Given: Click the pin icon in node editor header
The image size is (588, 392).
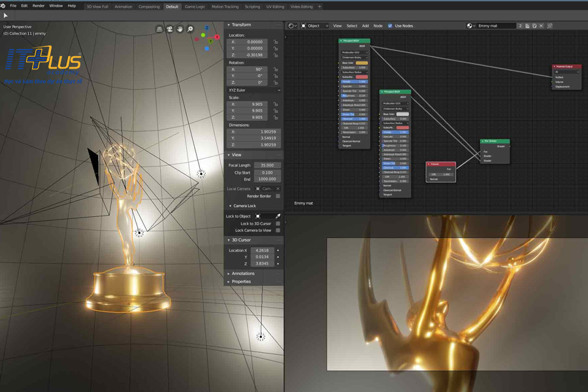Looking at the screenshot, I should pyautogui.click(x=549, y=26).
